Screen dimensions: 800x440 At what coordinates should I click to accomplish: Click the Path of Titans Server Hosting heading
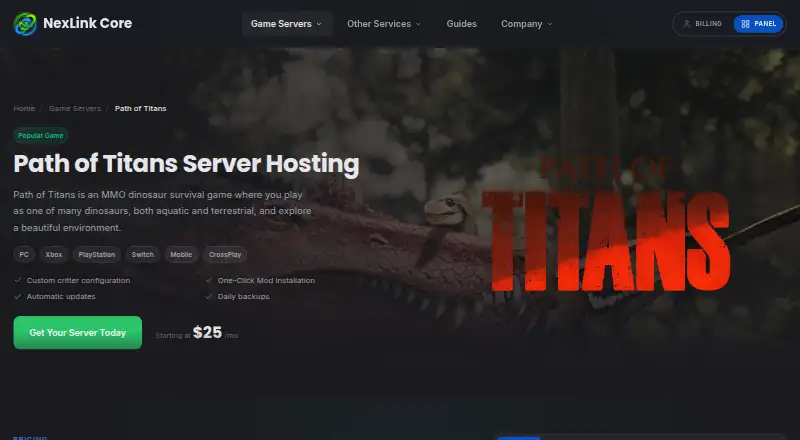coord(186,164)
